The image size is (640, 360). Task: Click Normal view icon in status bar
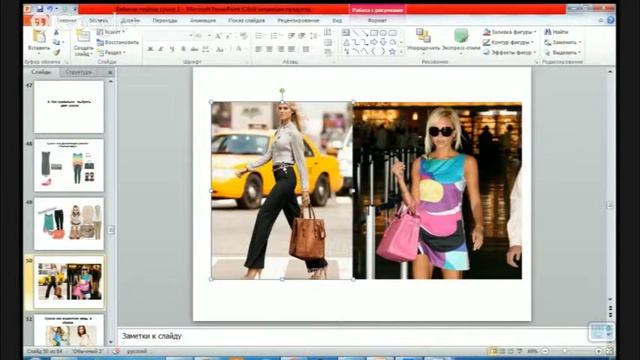pyautogui.click(x=493, y=351)
